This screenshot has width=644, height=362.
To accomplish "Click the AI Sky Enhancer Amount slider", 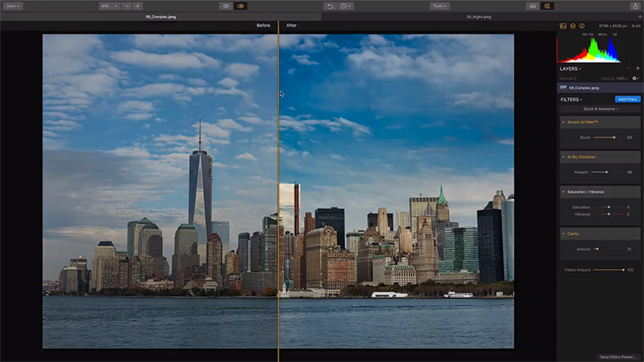I will (606, 172).
